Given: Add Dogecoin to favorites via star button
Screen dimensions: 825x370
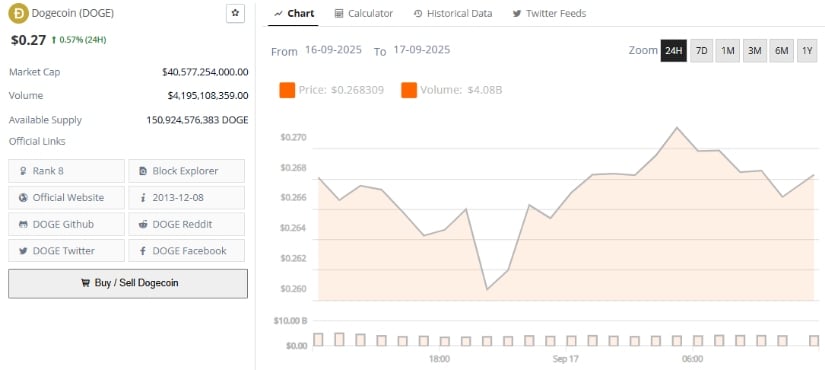Looking at the screenshot, I should point(235,14).
